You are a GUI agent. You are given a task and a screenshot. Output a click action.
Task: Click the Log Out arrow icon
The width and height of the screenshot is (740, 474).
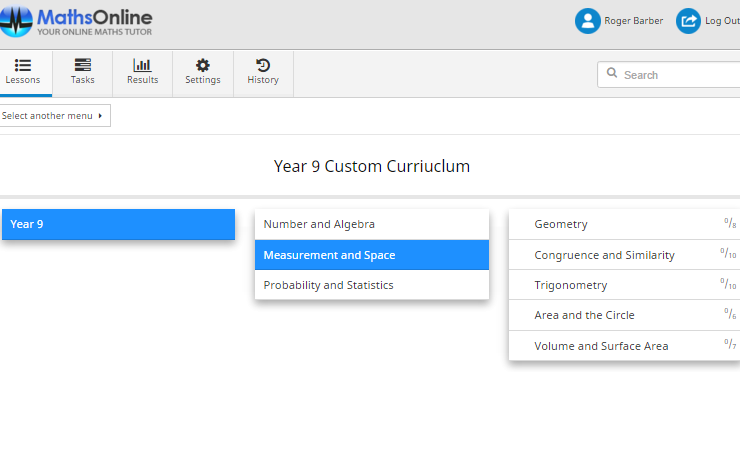[688, 21]
